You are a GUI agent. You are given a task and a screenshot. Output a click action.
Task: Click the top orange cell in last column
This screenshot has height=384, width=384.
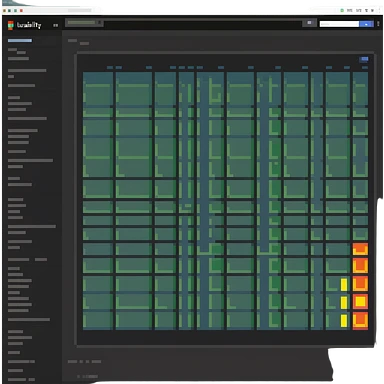coord(360,249)
